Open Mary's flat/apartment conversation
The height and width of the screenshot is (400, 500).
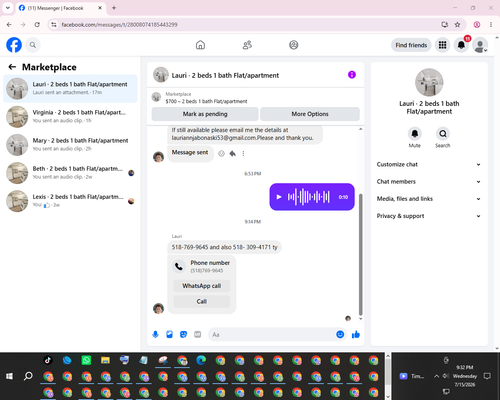(70, 145)
